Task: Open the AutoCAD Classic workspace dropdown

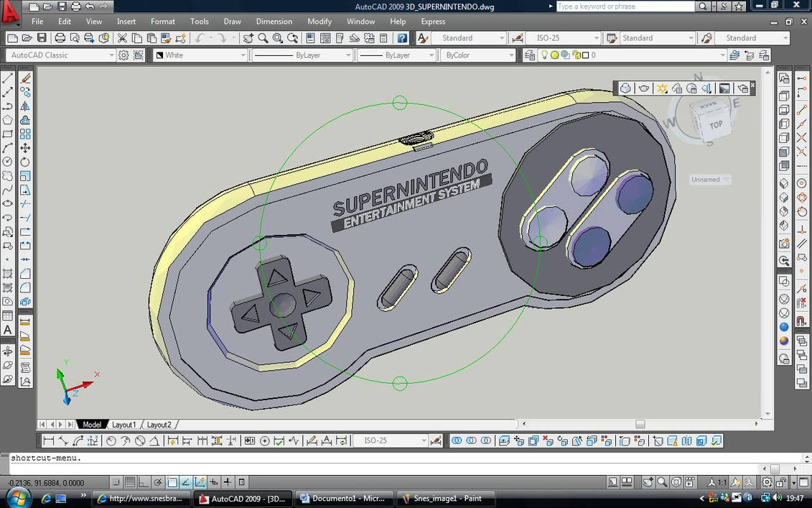Action: (x=111, y=55)
